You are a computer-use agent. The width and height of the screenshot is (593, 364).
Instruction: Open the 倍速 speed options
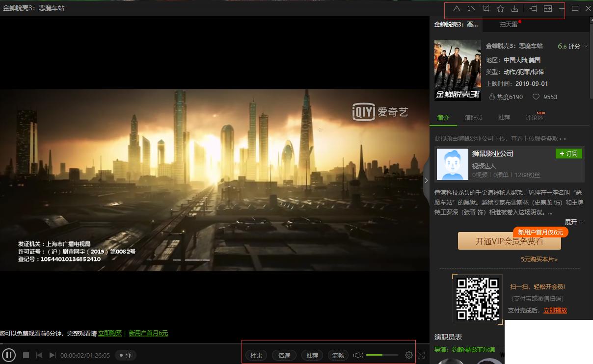pyautogui.click(x=284, y=355)
